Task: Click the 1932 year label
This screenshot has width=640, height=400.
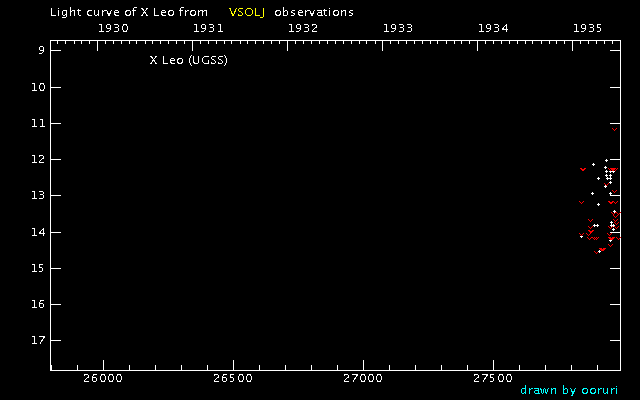Action: click(x=303, y=28)
